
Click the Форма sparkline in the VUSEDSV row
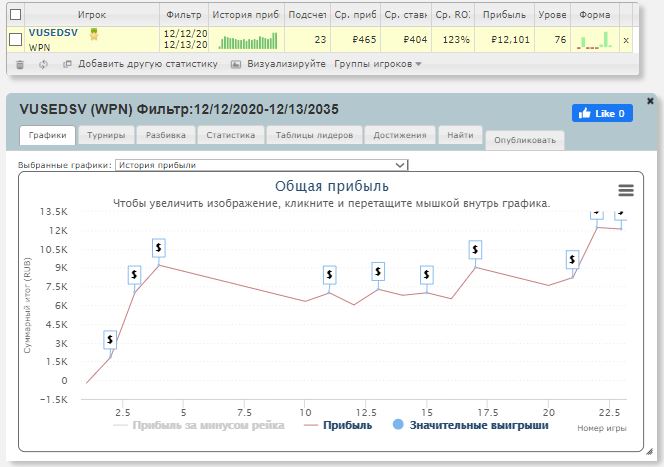point(595,40)
